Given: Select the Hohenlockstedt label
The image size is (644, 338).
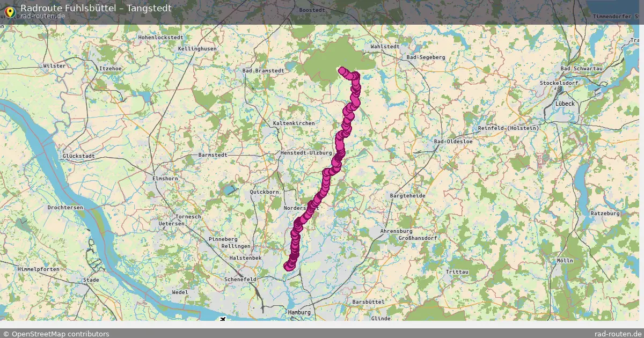Looking at the screenshot, I should click(x=160, y=38).
